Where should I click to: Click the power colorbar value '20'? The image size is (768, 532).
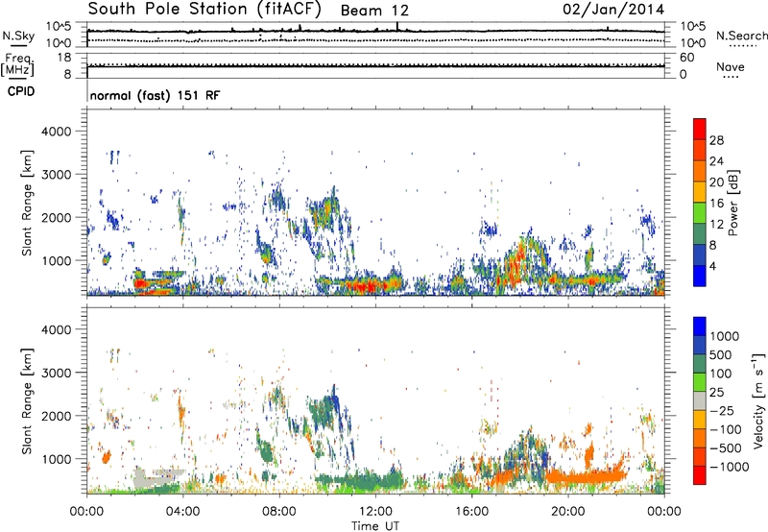[716, 182]
